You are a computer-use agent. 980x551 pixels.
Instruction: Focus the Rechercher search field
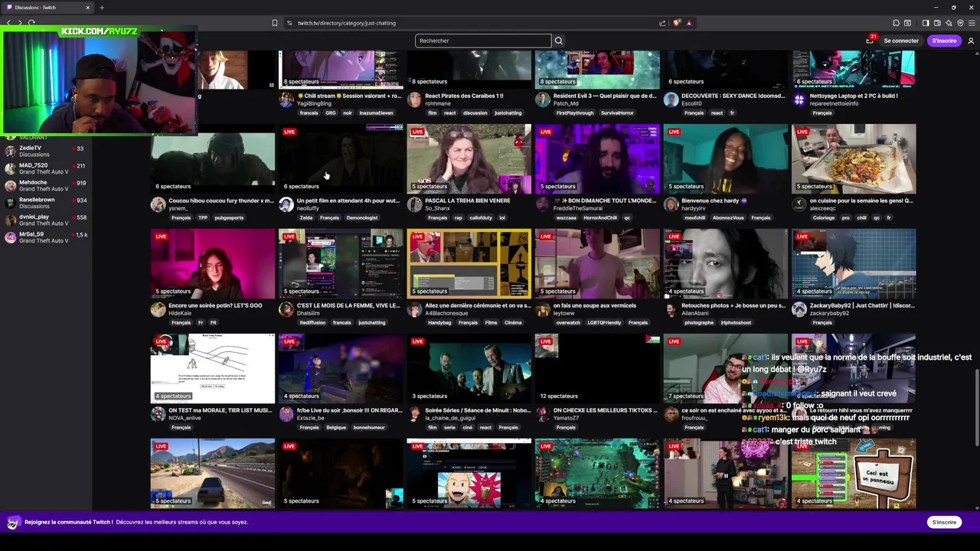483,41
